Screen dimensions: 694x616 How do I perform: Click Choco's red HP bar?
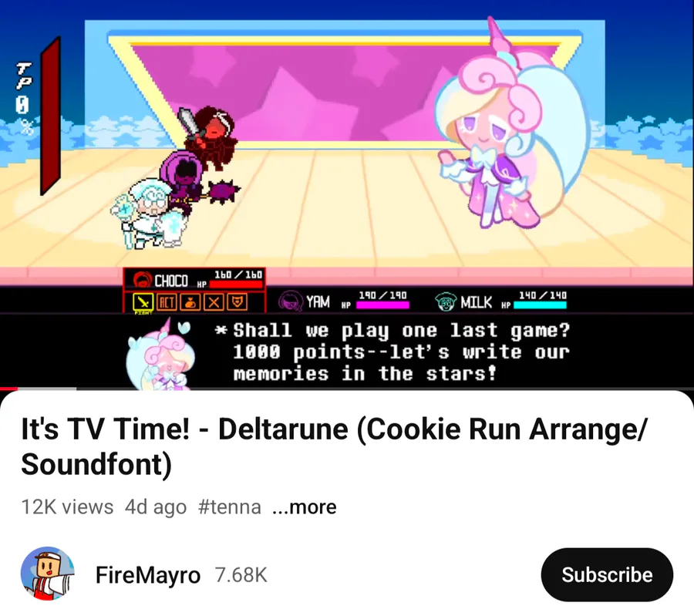click(236, 284)
